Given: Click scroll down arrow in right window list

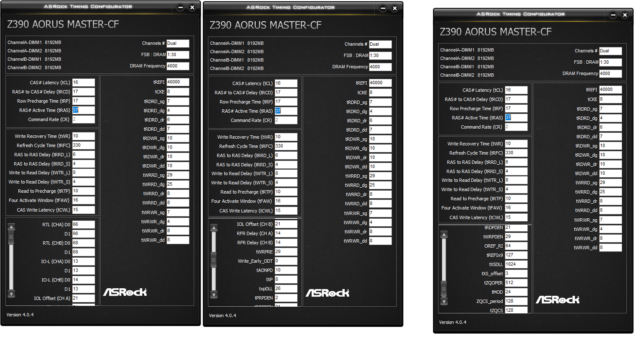Looking at the screenshot, I should point(444,301).
